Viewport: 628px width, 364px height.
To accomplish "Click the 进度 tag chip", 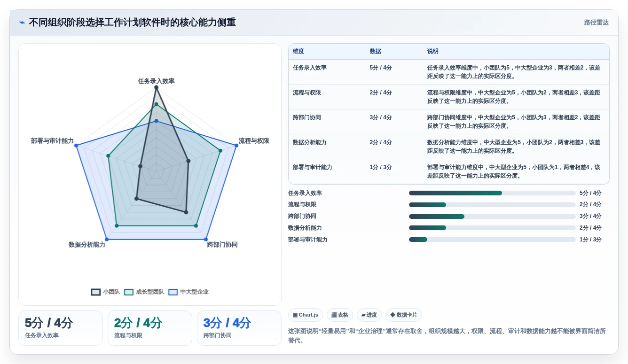I will pos(369,315).
